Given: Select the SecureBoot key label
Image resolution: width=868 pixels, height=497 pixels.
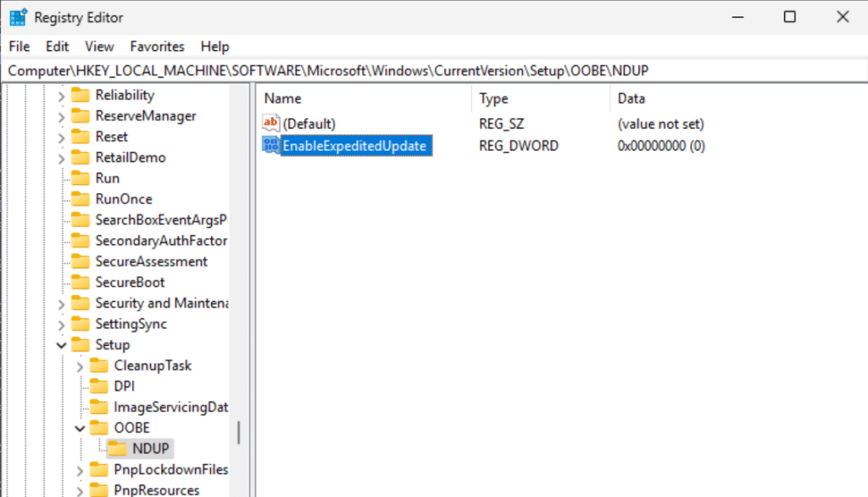Looking at the screenshot, I should pos(130,282).
